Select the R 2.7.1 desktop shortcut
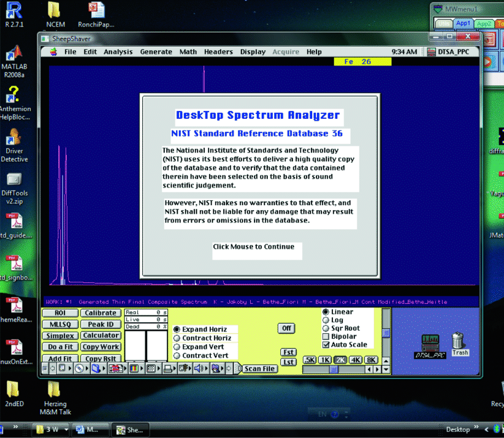 click(14, 15)
